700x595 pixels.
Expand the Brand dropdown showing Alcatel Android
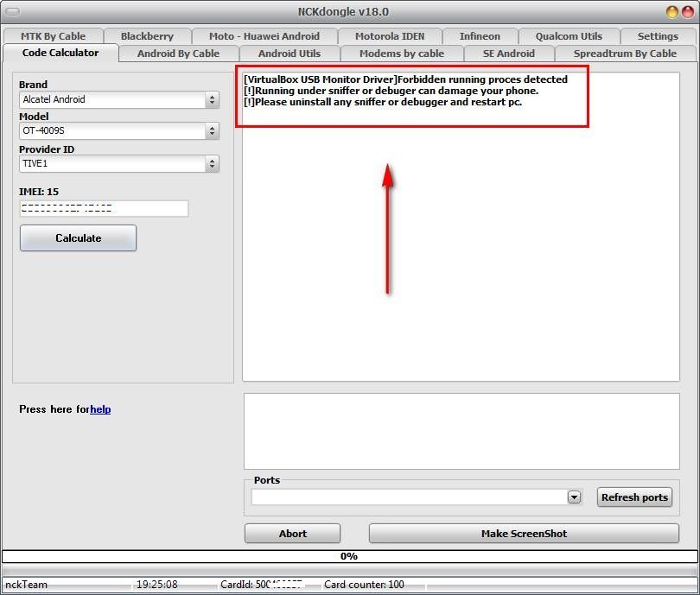(x=119, y=99)
